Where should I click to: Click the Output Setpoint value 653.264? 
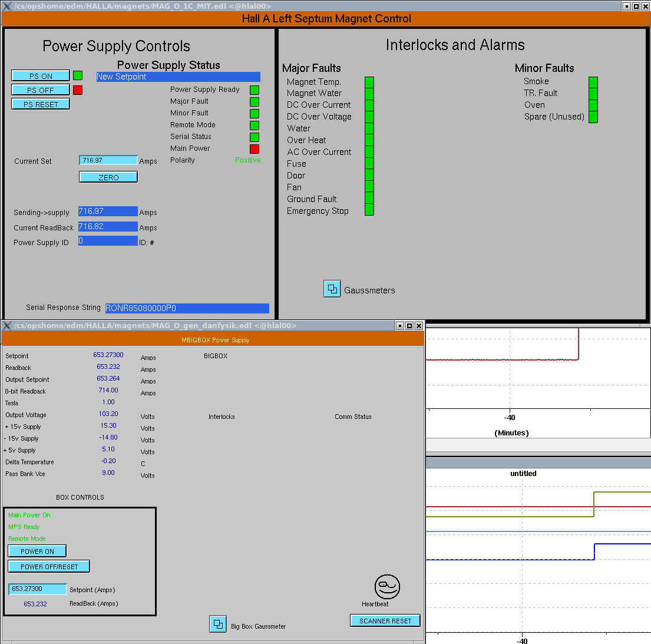(108, 379)
